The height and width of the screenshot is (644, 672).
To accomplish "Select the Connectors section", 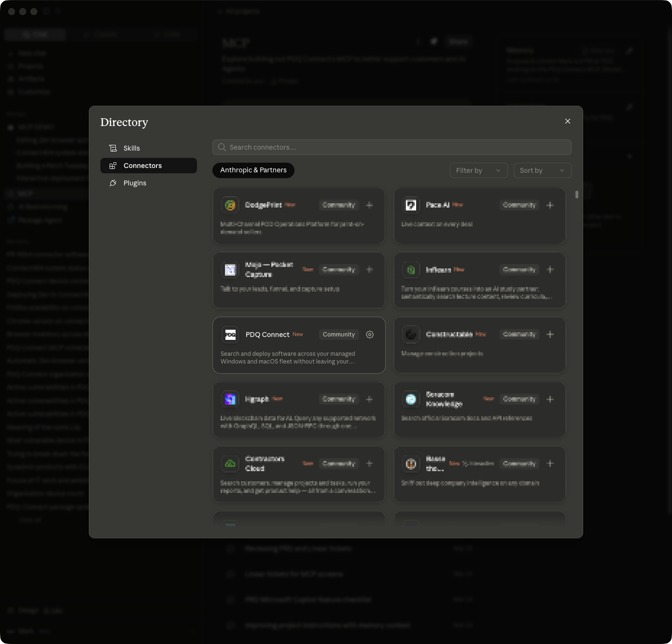I will tap(149, 166).
